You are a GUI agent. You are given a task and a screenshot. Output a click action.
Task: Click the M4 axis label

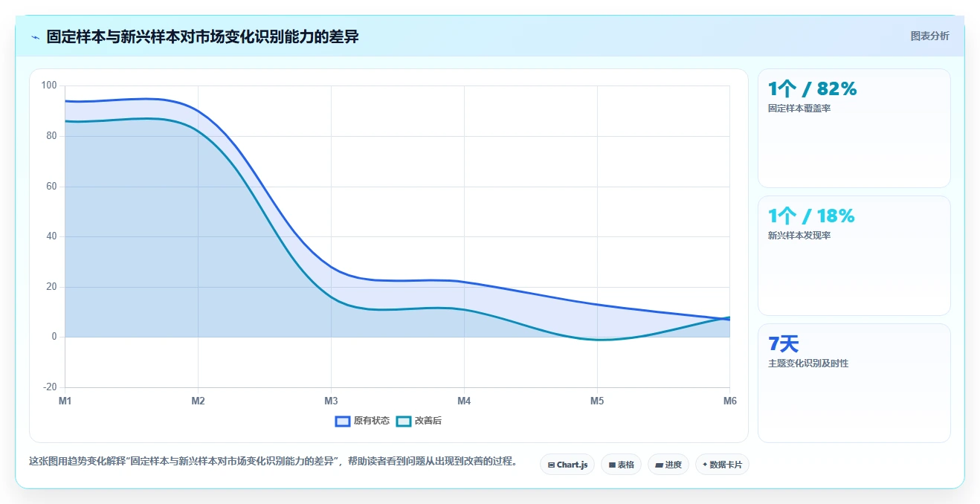[x=464, y=401]
